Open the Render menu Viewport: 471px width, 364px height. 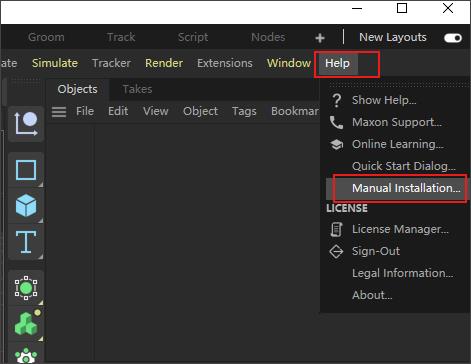click(x=164, y=63)
